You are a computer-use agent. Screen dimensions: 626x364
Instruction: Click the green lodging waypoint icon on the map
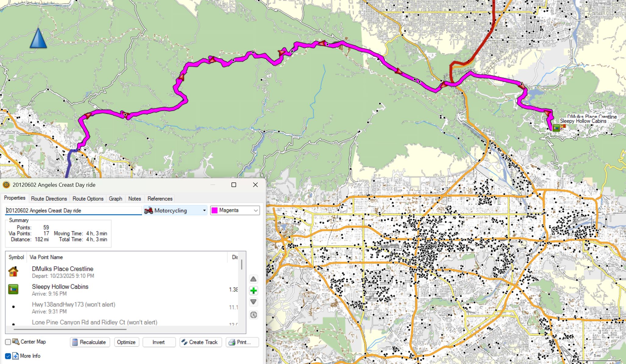click(556, 128)
